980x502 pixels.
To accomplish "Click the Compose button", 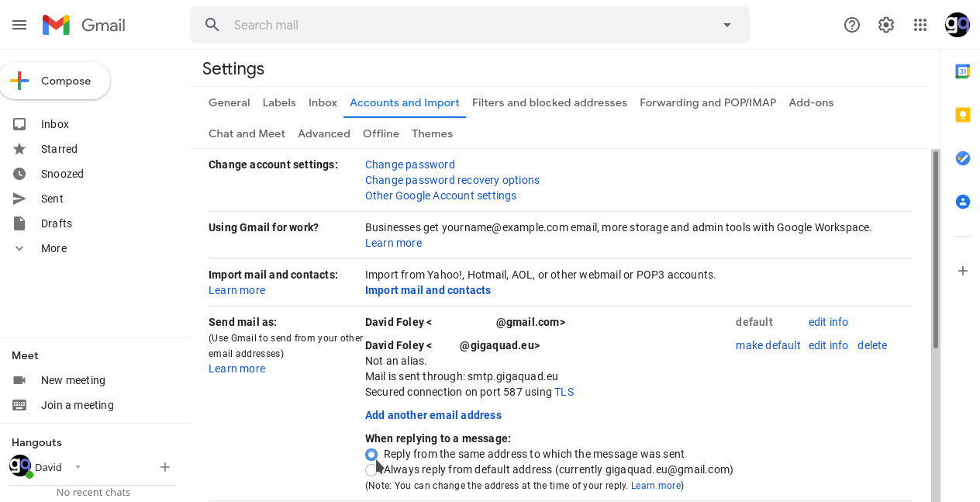I will click(x=55, y=80).
